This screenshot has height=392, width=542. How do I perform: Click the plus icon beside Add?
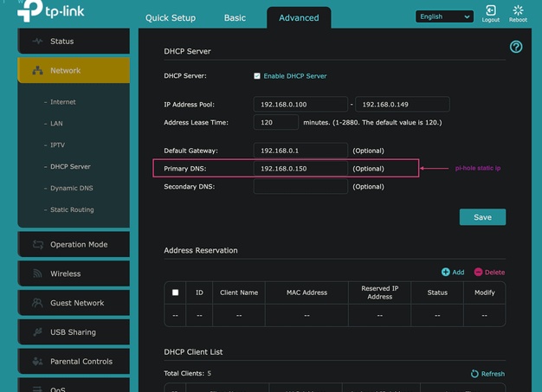pyautogui.click(x=446, y=273)
